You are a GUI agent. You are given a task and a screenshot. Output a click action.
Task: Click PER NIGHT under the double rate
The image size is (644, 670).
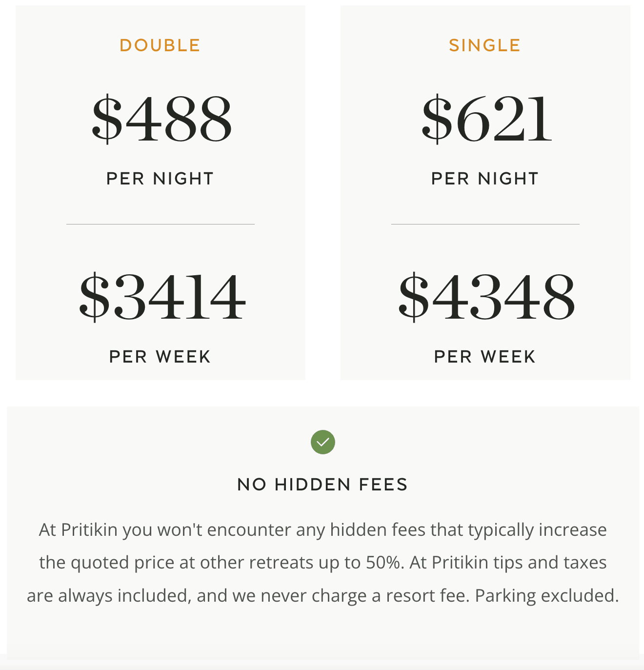coord(160,179)
